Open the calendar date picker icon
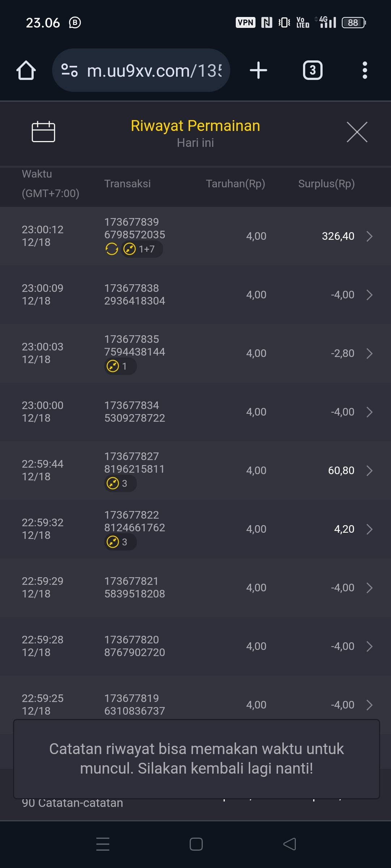The width and height of the screenshot is (391, 868). click(x=43, y=132)
